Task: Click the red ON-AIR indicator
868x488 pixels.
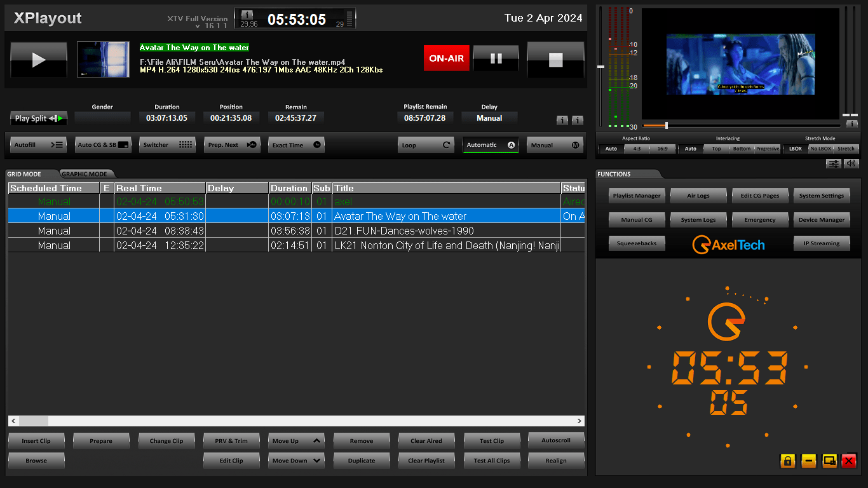Action: point(447,58)
